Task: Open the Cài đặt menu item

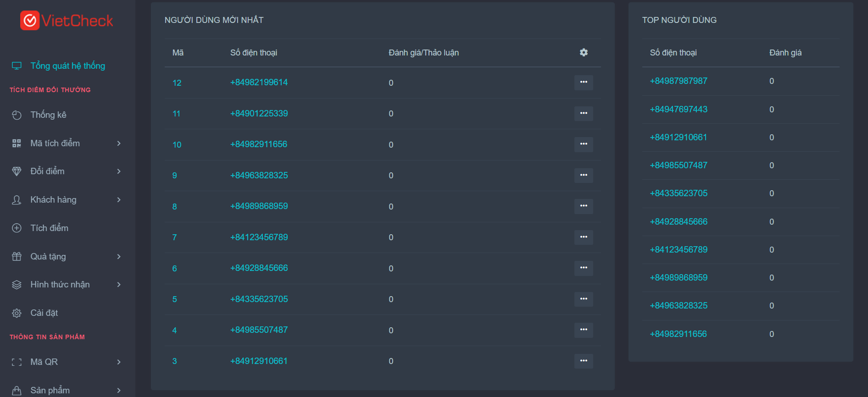Action: click(x=44, y=313)
